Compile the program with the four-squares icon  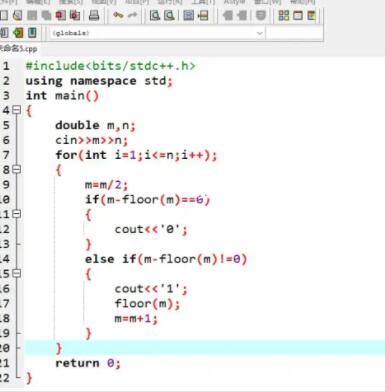tap(283, 15)
